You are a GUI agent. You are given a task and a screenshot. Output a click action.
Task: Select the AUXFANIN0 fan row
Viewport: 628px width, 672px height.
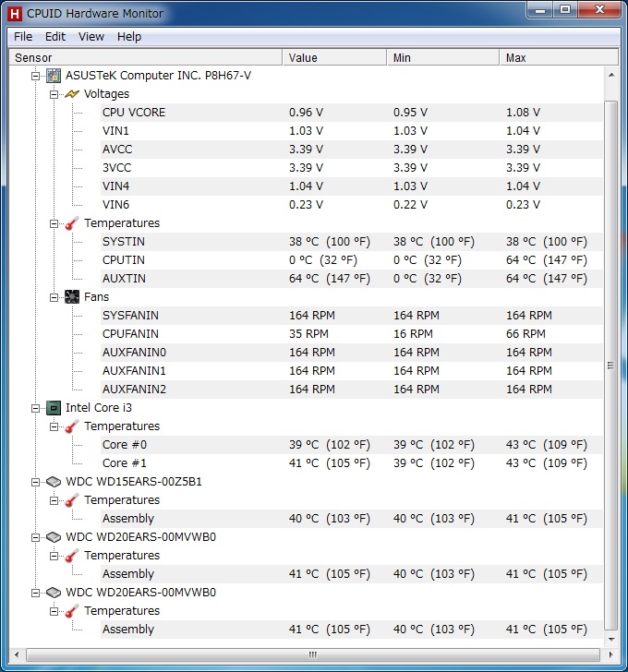352,352
